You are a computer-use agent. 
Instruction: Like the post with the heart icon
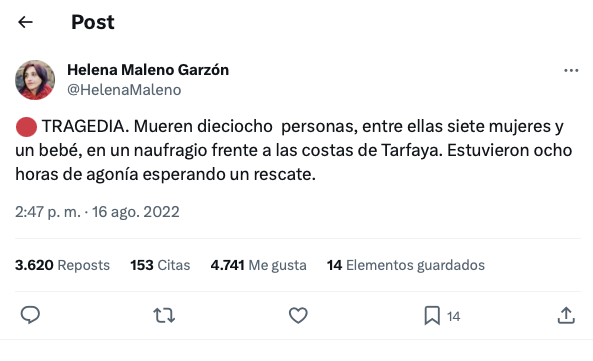coord(298,315)
